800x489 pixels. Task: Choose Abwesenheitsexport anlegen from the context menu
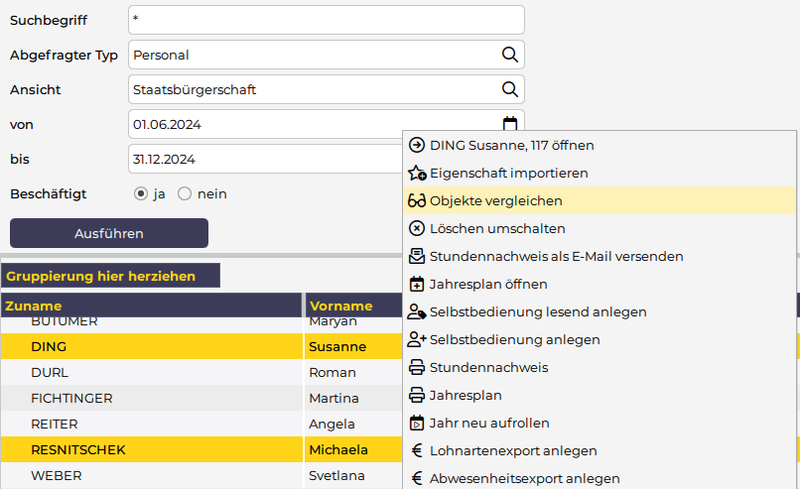pos(524,479)
